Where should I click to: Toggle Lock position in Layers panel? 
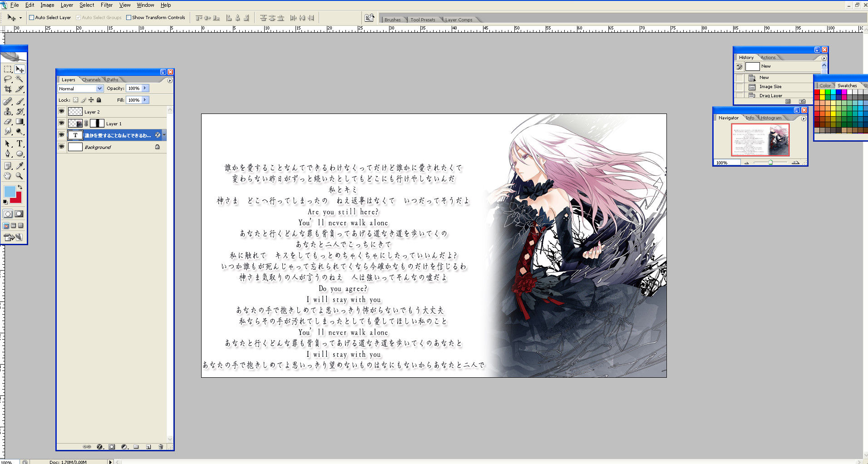pos(91,100)
